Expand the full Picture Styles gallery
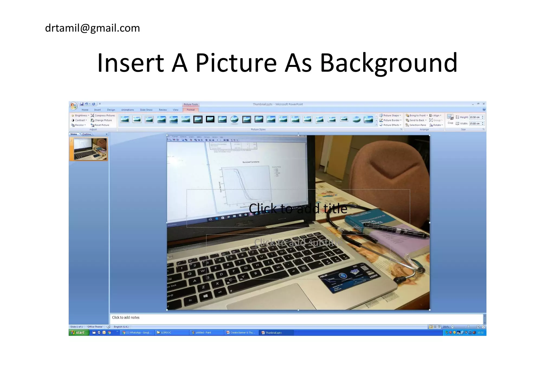The width and height of the screenshot is (555, 392). [x=376, y=125]
